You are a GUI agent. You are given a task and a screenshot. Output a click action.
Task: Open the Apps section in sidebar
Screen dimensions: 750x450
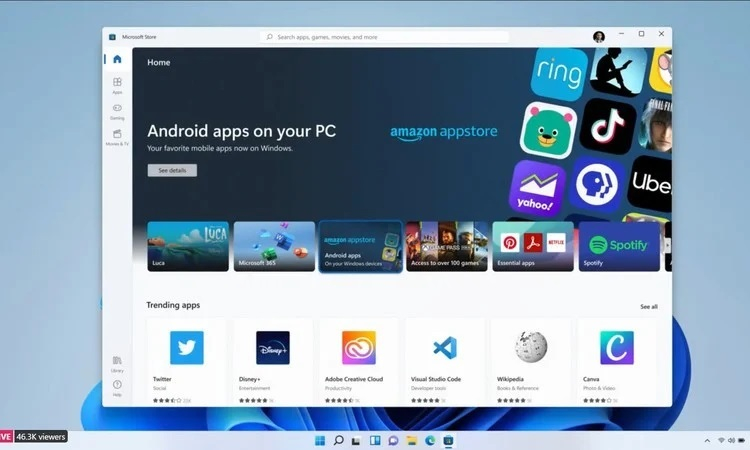pyautogui.click(x=117, y=86)
